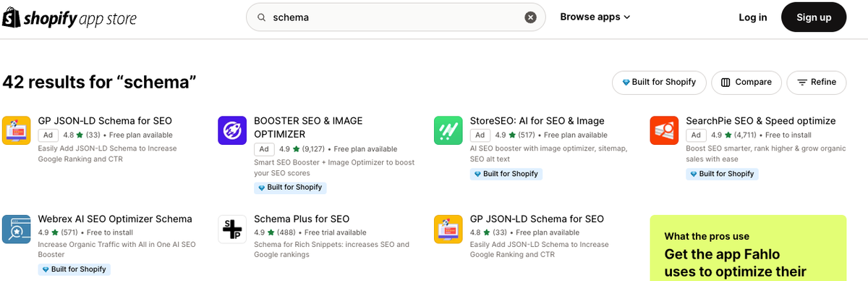
Task: Open the StoreSEO app icon
Action: point(448,130)
